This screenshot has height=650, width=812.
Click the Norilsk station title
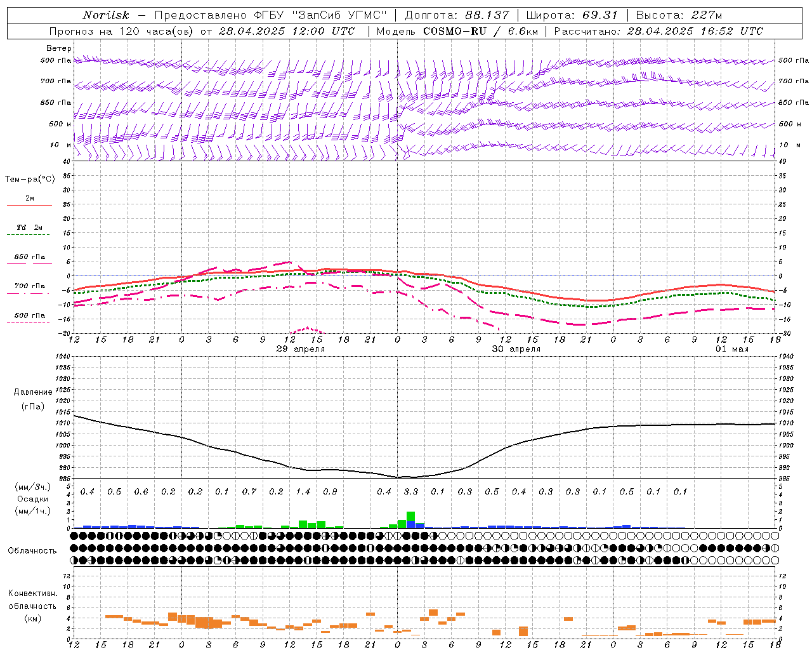click(106, 15)
